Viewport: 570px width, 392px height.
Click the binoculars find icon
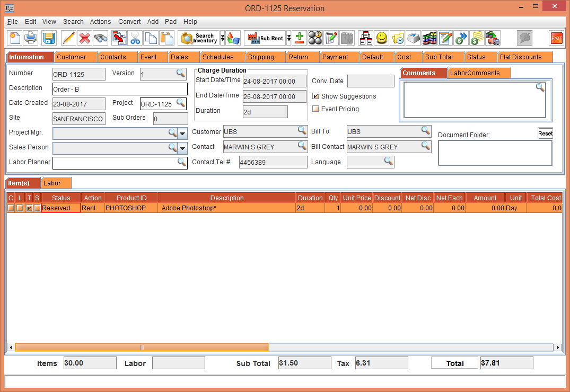point(101,38)
